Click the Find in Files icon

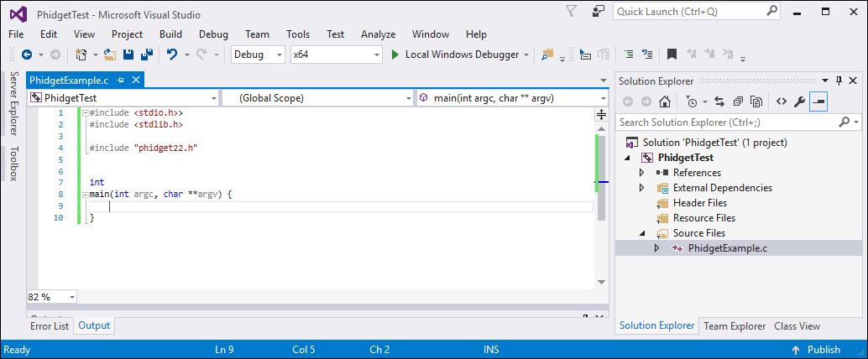point(547,55)
